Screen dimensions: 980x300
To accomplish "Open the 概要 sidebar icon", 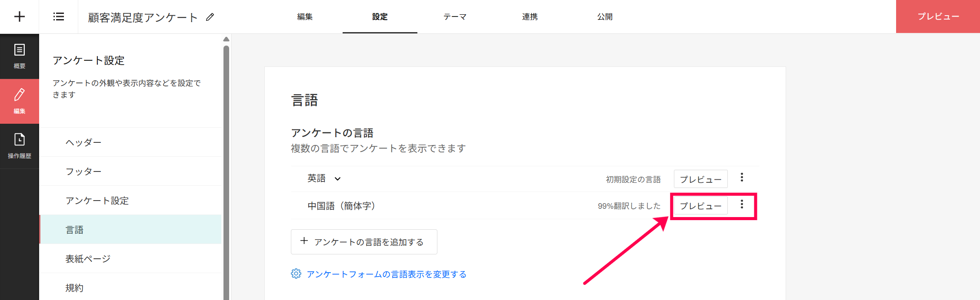I will click(x=20, y=56).
